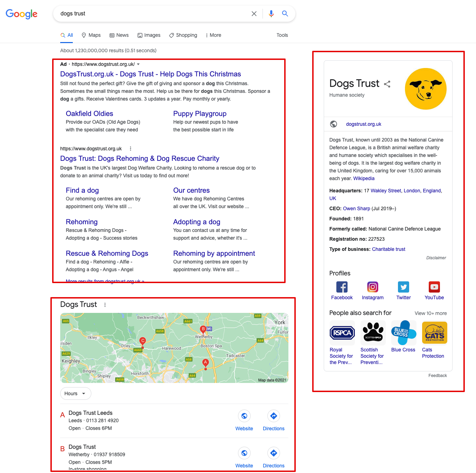Get Directions to Dogs Trust Wetherby
Viewport: 476px width, 473px height.
pos(273,453)
